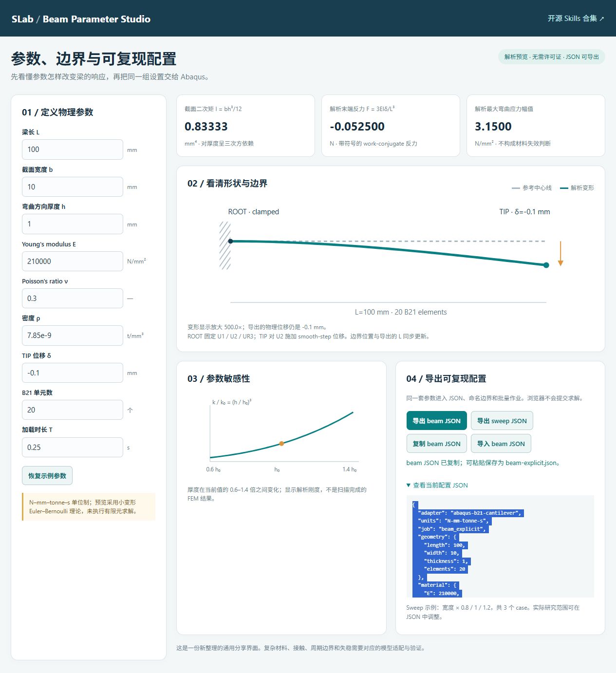Click the 02 / 看清形状与边界 heading
616x673 pixels.
227,183
